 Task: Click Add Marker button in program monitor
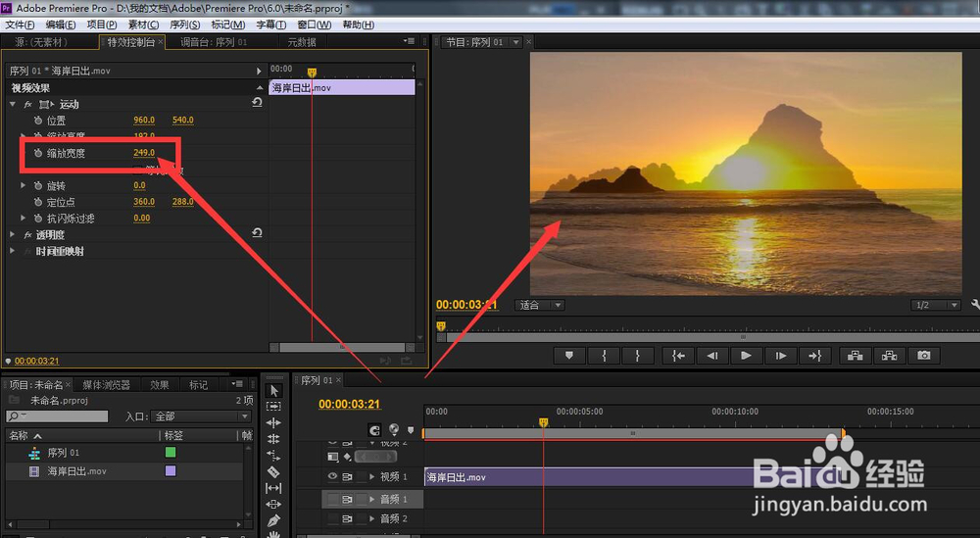[568, 356]
